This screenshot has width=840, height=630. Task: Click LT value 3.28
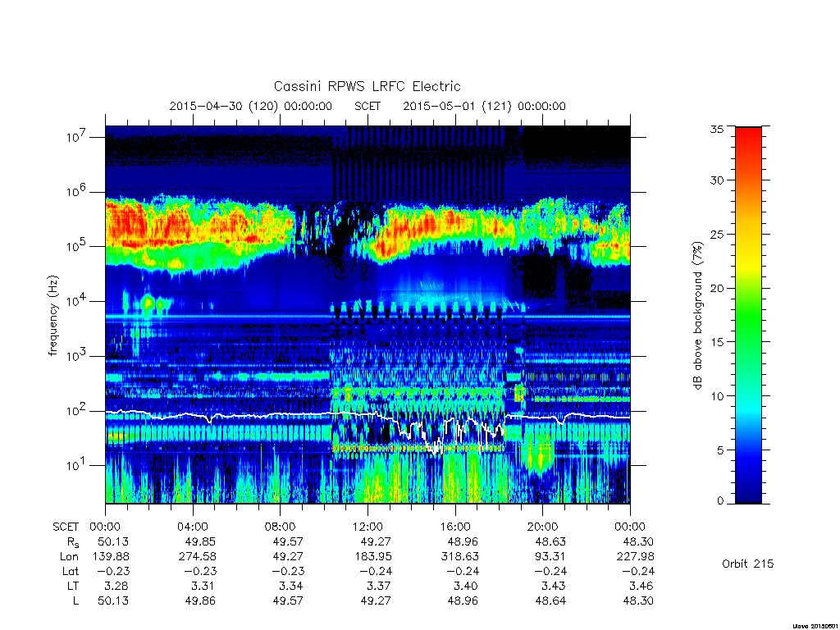click(x=116, y=586)
